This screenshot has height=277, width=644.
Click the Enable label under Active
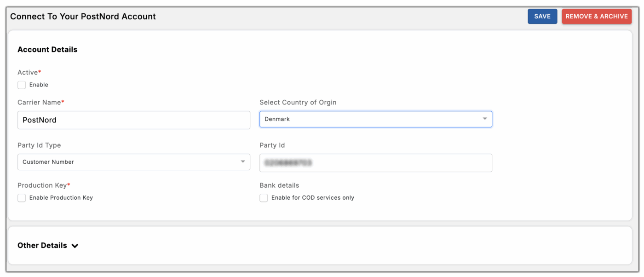pyautogui.click(x=39, y=85)
